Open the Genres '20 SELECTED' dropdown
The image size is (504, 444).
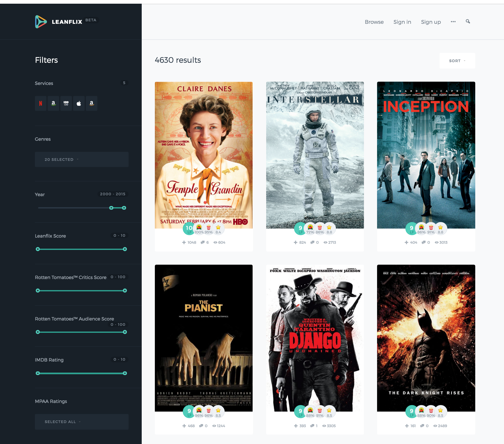(82, 159)
